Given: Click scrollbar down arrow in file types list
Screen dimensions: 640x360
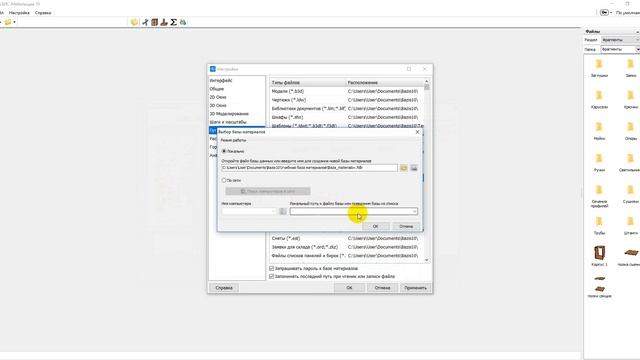Looking at the screenshot, I should click(427, 260).
